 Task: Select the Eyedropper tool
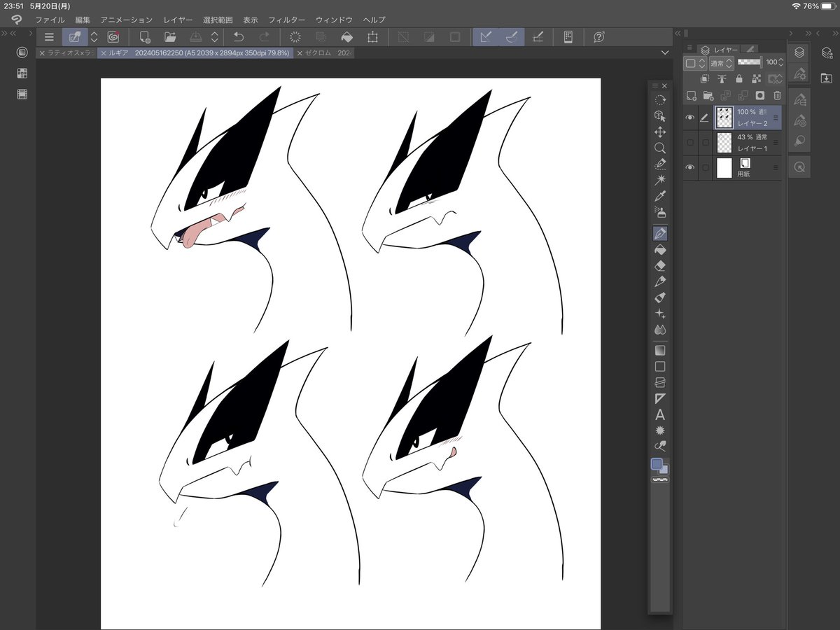(659, 195)
